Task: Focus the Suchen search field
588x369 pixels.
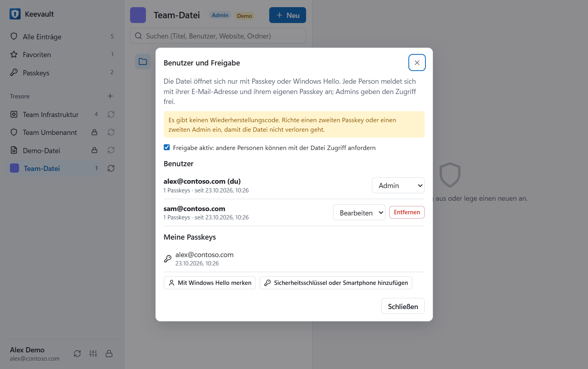Action: pyautogui.click(x=218, y=36)
